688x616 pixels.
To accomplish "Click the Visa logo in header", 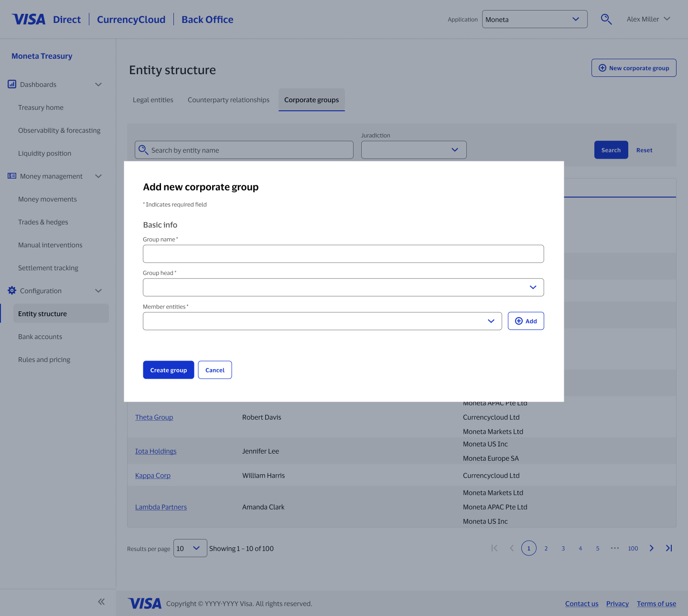I will tap(29, 19).
